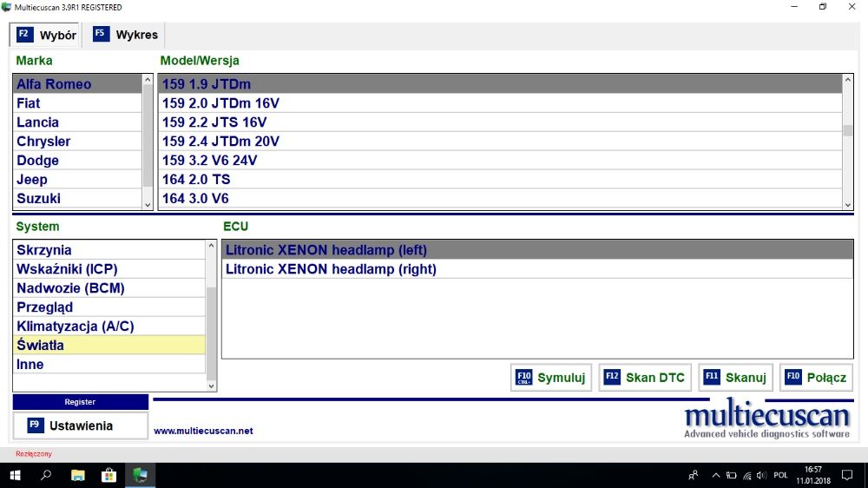
Task: Start Skan DTC
Action: coord(645,378)
